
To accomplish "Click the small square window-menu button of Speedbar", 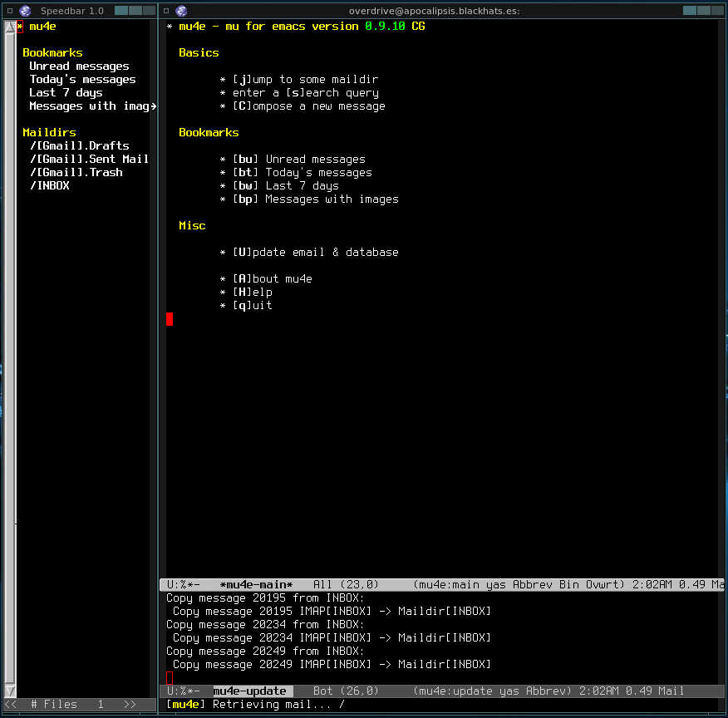I will [x=10, y=11].
